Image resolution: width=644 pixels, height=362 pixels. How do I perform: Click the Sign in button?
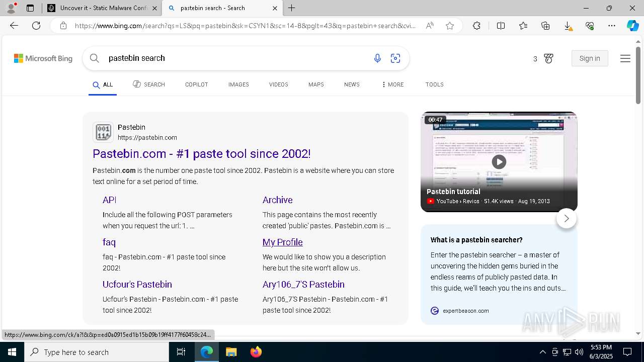coord(590,58)
